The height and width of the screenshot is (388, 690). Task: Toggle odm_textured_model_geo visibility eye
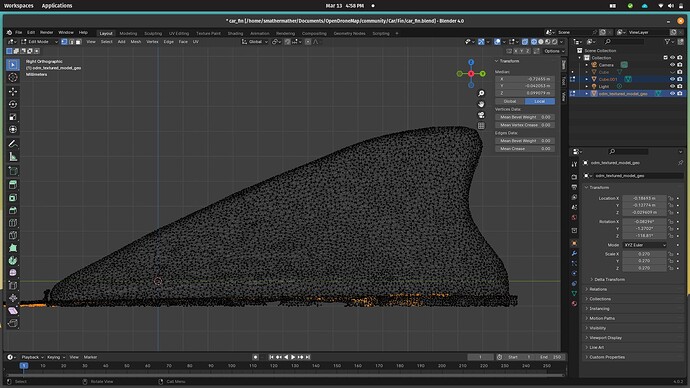pos(672,93)
